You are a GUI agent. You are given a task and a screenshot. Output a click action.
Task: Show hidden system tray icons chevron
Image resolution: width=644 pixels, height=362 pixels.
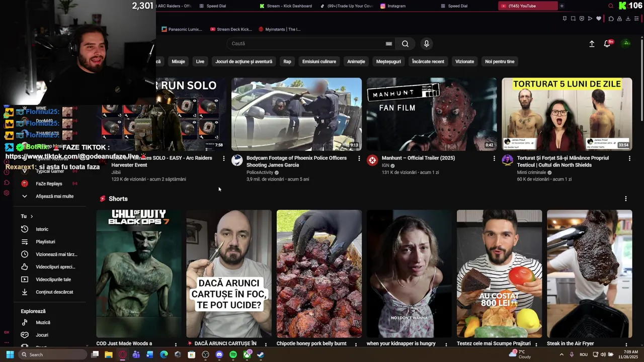[561, 354]
